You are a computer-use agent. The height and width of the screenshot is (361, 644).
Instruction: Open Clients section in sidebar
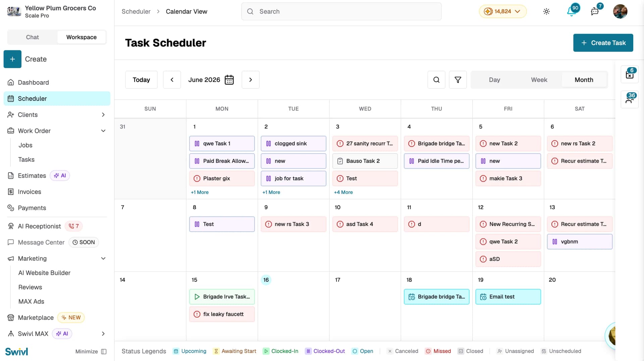57,115
